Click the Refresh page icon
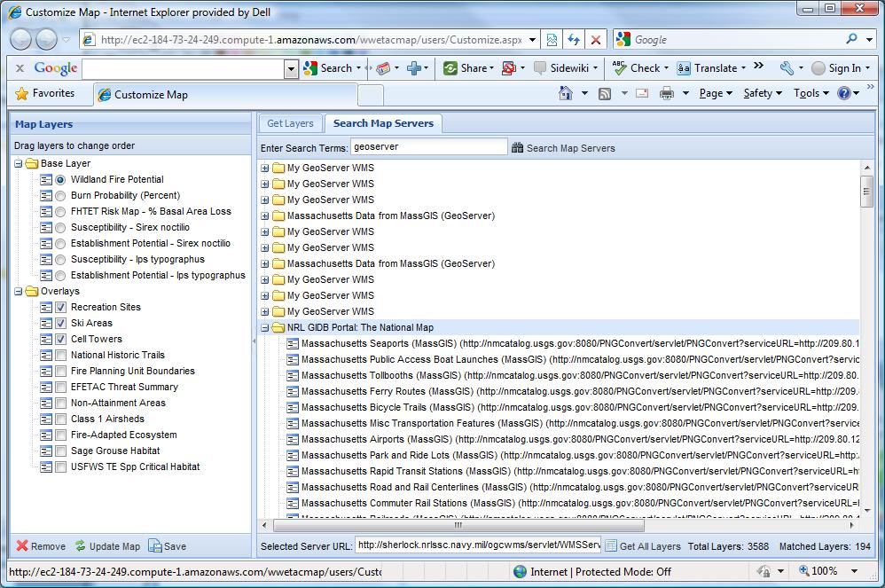 [574, 40]
